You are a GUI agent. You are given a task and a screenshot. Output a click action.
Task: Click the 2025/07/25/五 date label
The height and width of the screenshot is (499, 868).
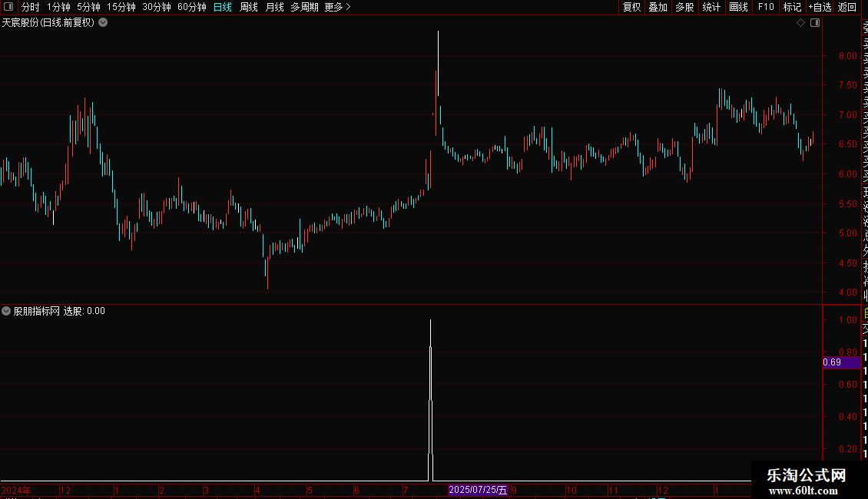[478, 490]
